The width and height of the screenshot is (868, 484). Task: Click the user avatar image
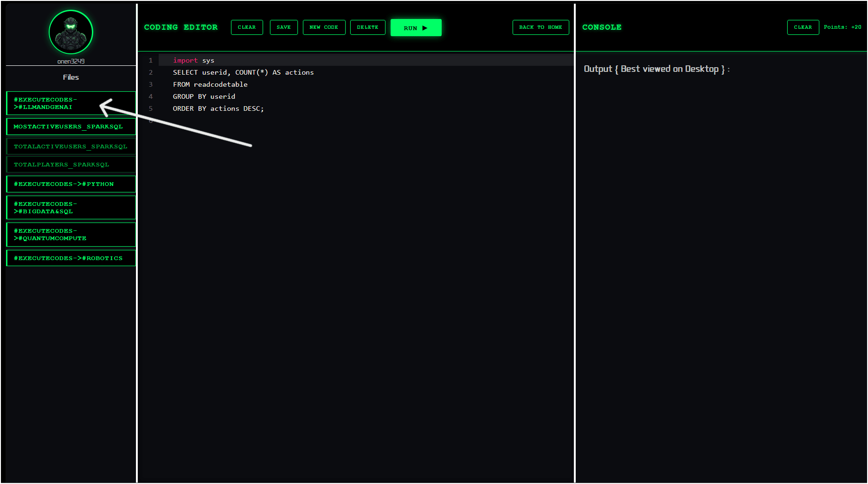click(71, 32)
